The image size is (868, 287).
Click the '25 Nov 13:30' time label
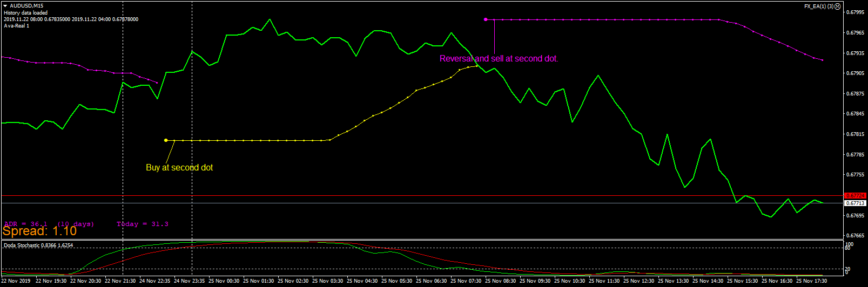coord(674,281)
